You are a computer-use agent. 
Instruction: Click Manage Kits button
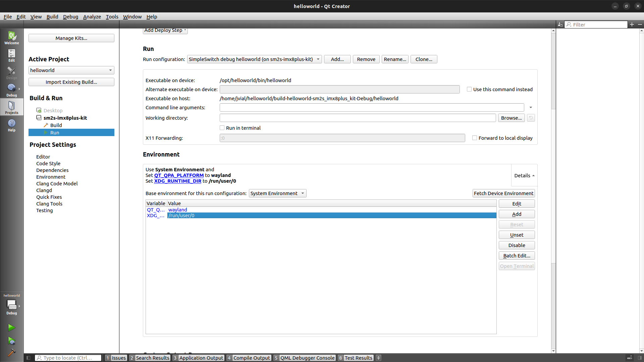[71, 38]
